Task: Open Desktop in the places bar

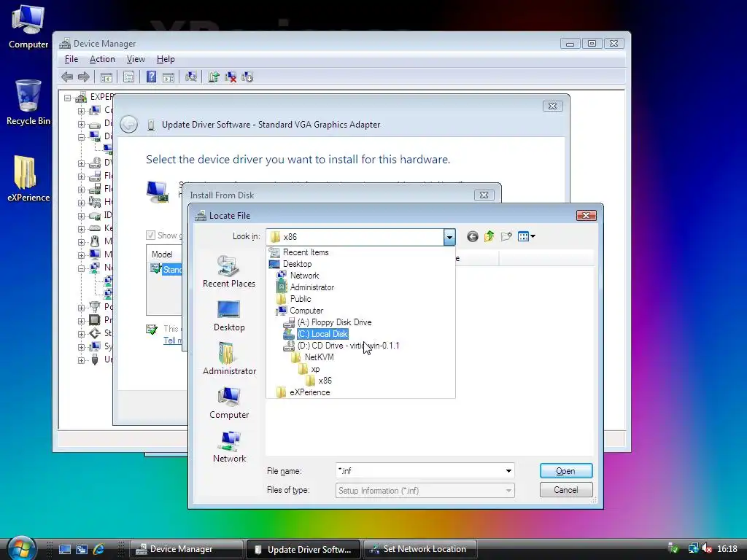Action: point(228,316)
